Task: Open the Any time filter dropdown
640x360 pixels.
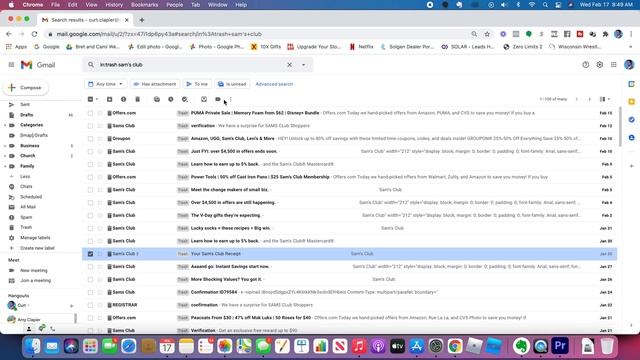Action: [106, 84]
